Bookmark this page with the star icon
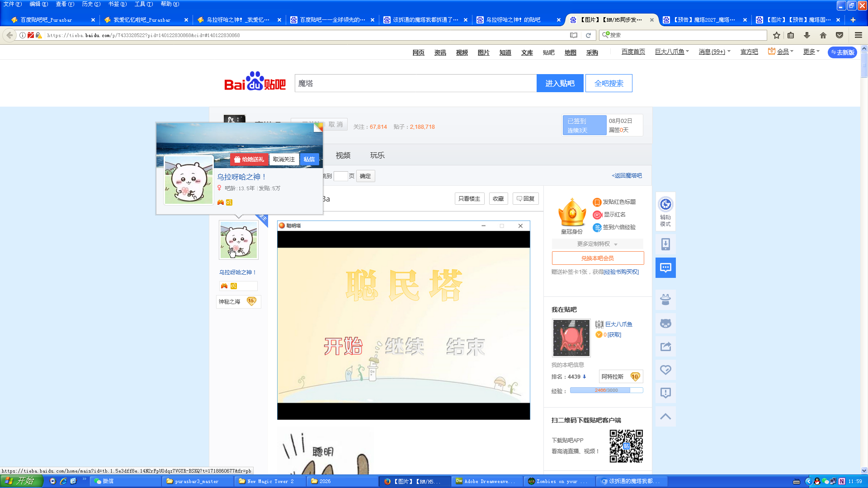The width and height of the screenshot is (868, 488). [x=777, y=35]
